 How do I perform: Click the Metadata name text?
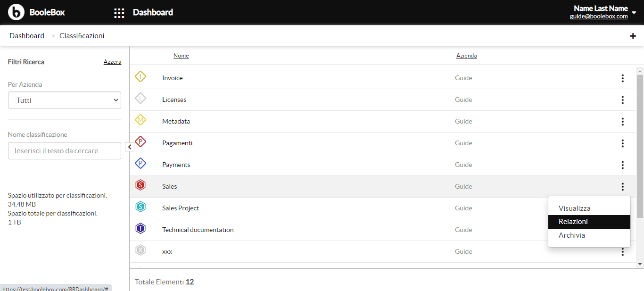(x=176, y=122)
